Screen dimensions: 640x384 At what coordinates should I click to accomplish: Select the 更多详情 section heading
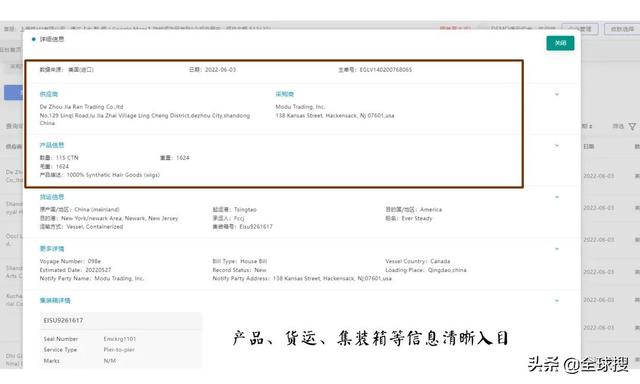(x=52, y=249)
